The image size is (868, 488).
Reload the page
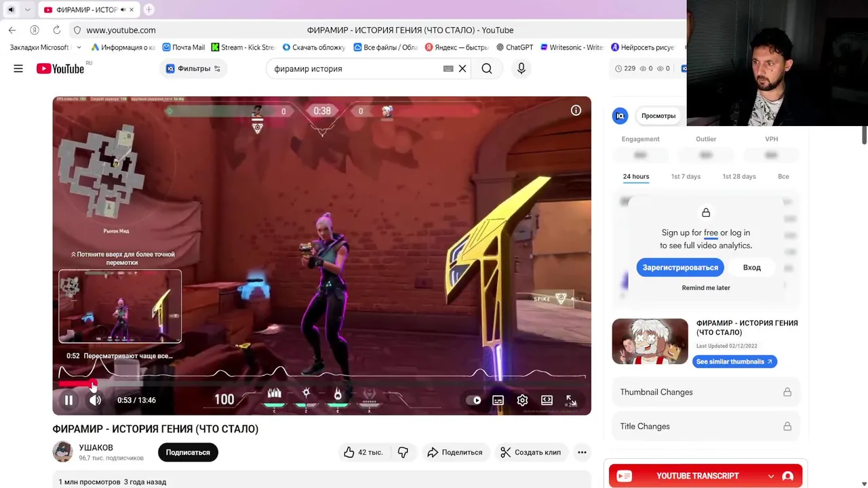point(56,30)
